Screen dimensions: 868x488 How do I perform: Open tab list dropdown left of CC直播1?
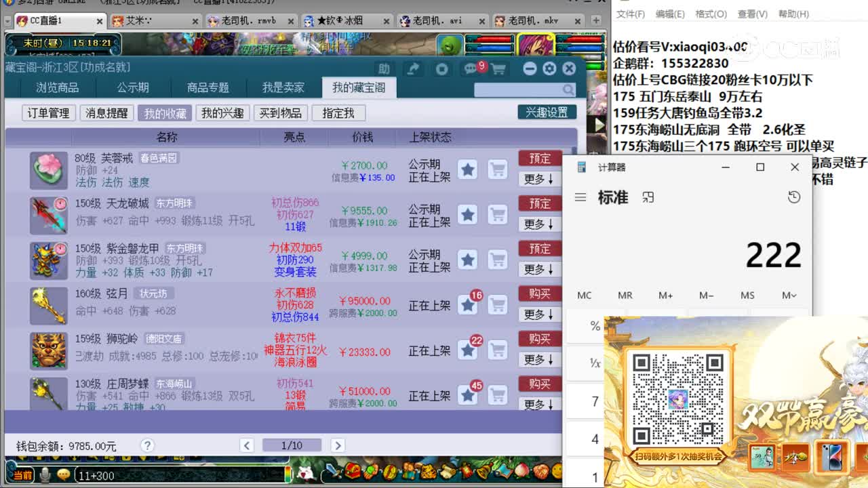point(7,21)
